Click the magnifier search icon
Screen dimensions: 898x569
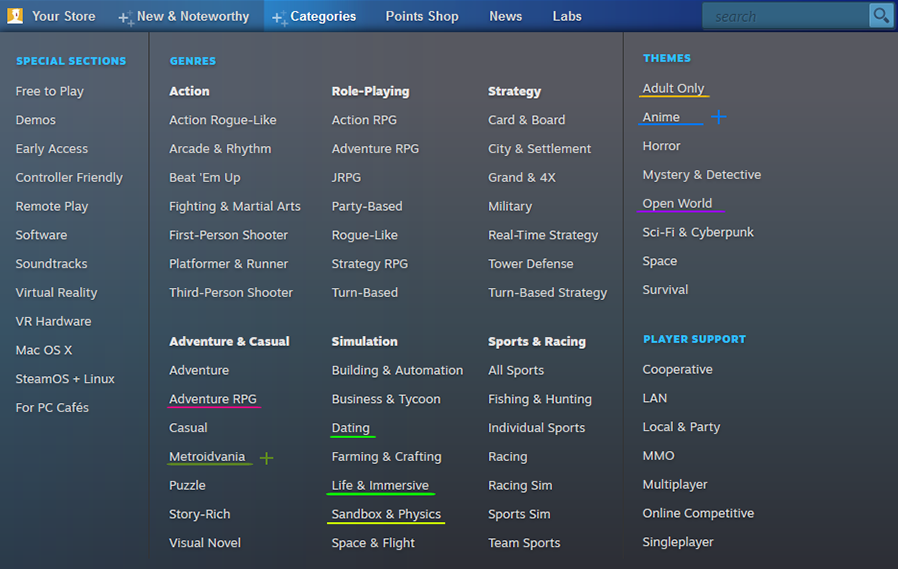[x=880, y=15]
